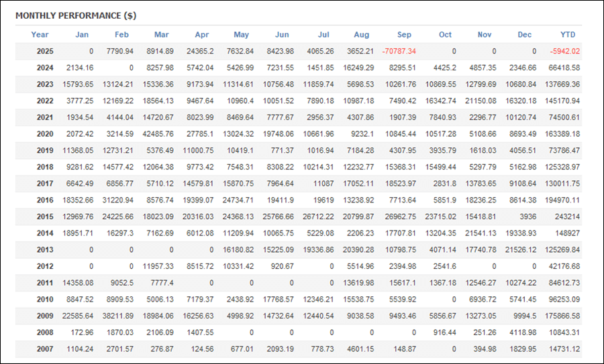The width and height of the screenshot is (604, 364).
Task: Select the 2020 March value 42485.76
Action: 155,133
